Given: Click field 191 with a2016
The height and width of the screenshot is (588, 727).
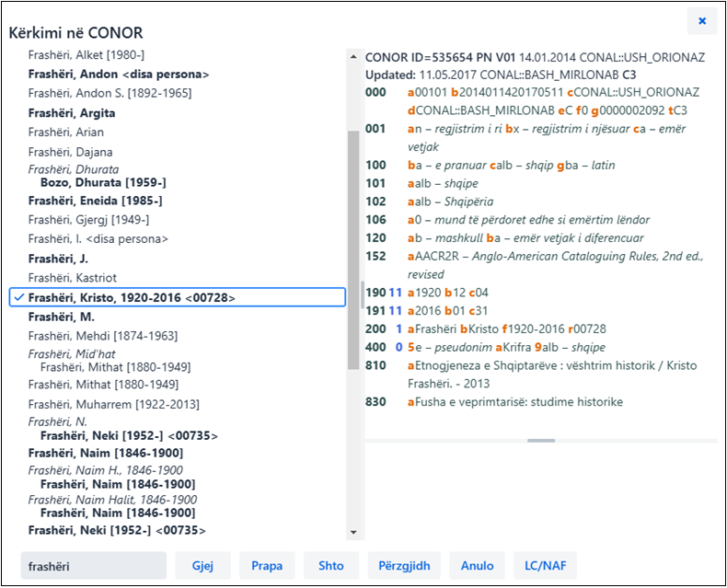Looking at the screenshot, I should (427, 311).
